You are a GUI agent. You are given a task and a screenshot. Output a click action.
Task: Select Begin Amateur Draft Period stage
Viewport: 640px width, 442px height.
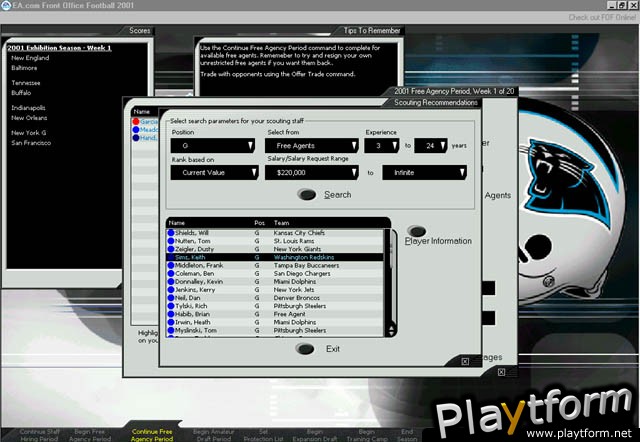coord(213,435)
